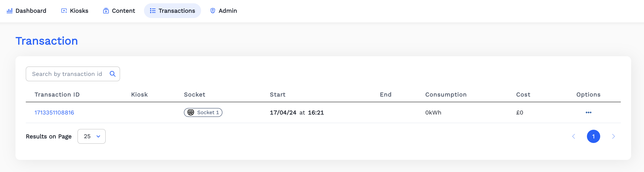Screen dimensions: 644x172
Task: Go to the previous page arrow
Action: 573,136
